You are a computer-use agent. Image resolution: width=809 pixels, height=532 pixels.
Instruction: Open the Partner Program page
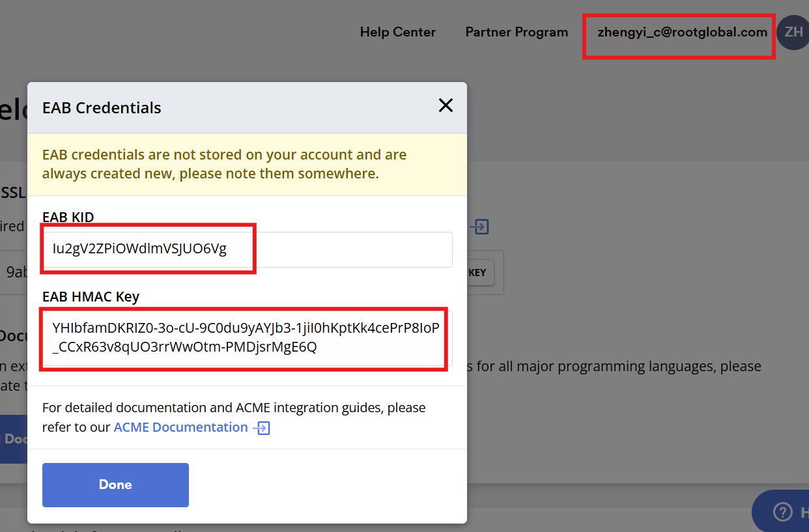point(517,32)
